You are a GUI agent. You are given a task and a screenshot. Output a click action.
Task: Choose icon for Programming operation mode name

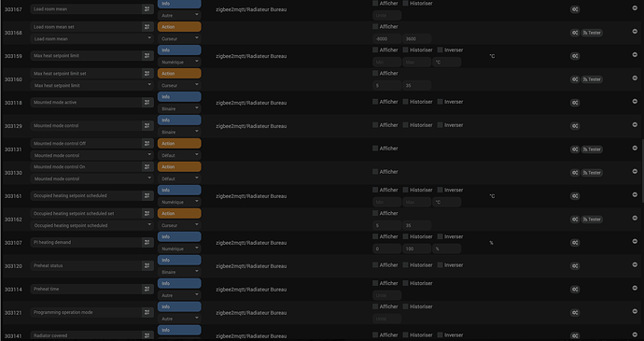coord(147,312)
